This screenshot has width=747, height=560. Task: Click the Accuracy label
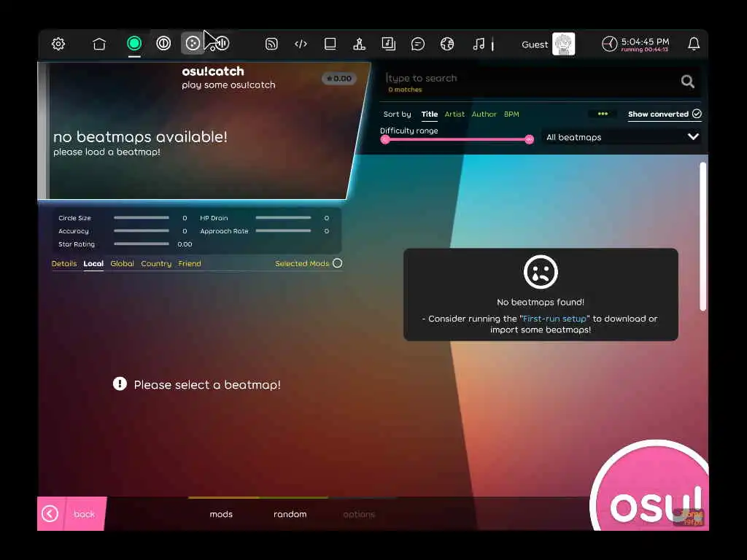[x=74, y=231]
